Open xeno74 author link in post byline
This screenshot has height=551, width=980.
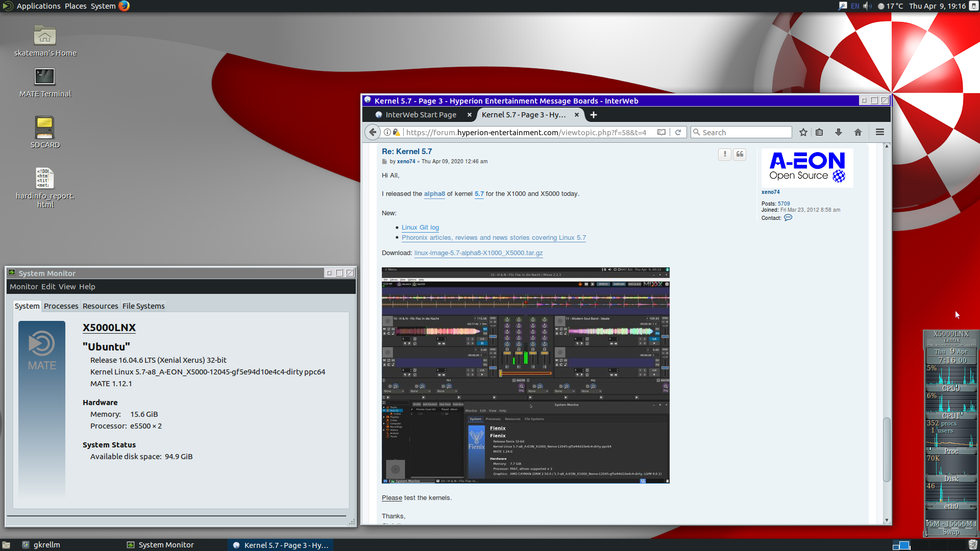point(406,161)
